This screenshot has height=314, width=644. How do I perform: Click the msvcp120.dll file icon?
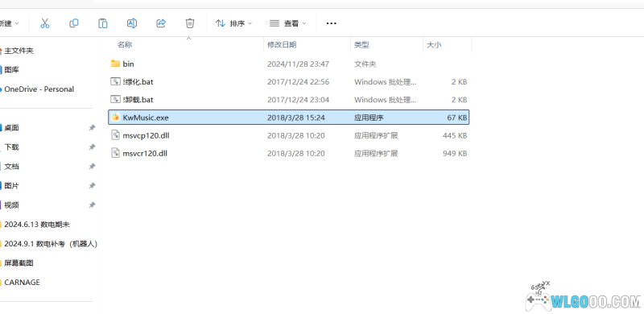[x=115, y=135]
